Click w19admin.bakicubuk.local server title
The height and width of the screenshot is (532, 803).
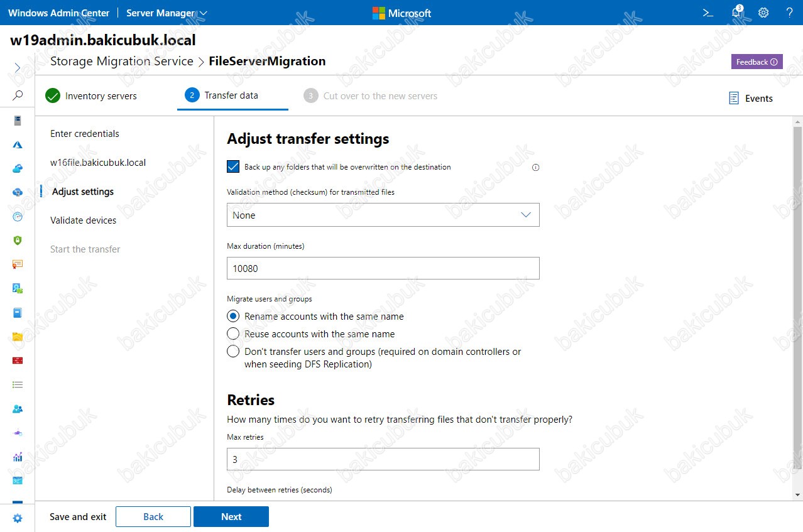click(103, 40)
